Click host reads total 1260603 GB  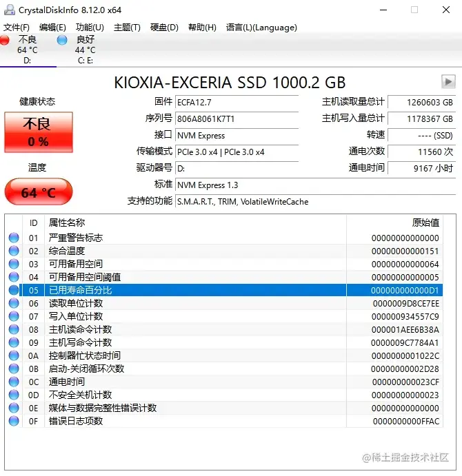tap(422, 103)
